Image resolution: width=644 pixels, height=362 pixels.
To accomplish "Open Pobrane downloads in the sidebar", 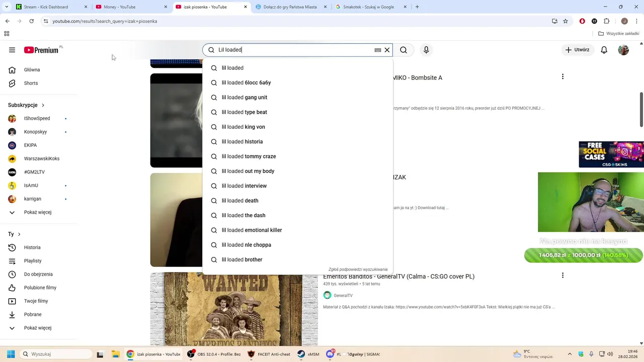I will pyautogui.click(x=38, y=315).
